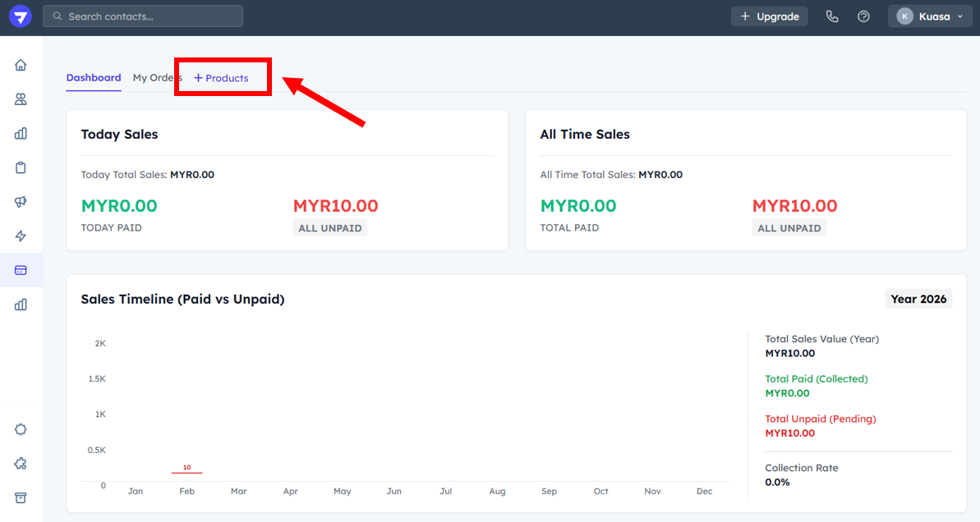Open the Year 2026 selector

[x=918, y=299]
